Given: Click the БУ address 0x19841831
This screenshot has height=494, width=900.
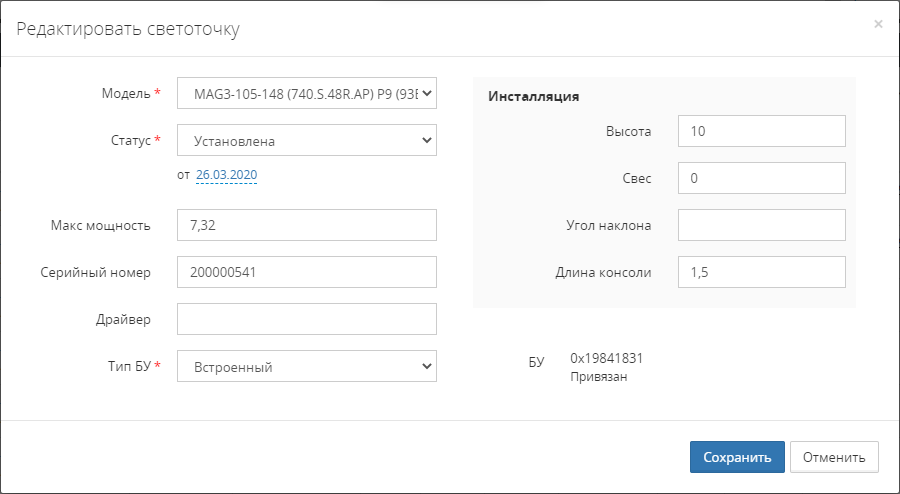Looking at the screenshot, I should pos(606,358).
